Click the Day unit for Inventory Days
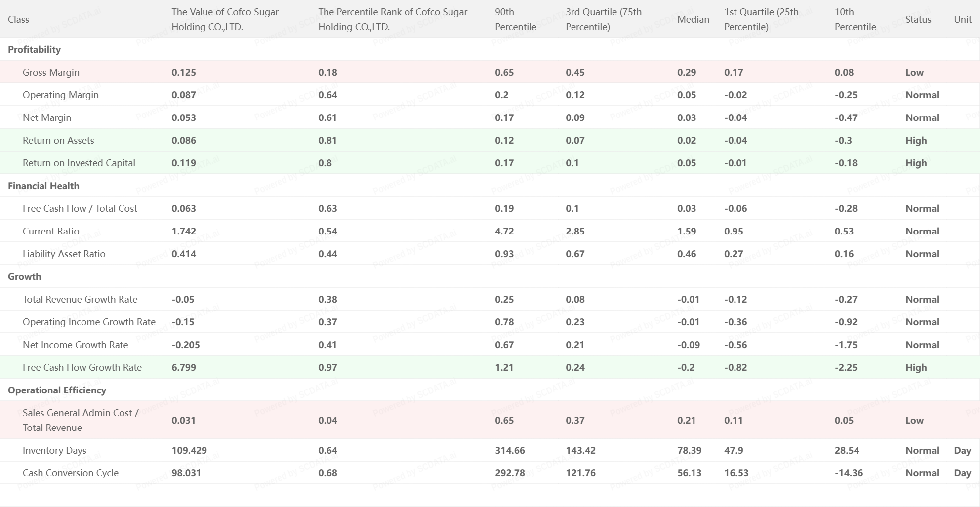Viewport: 980px width, 507px height. 962,450
